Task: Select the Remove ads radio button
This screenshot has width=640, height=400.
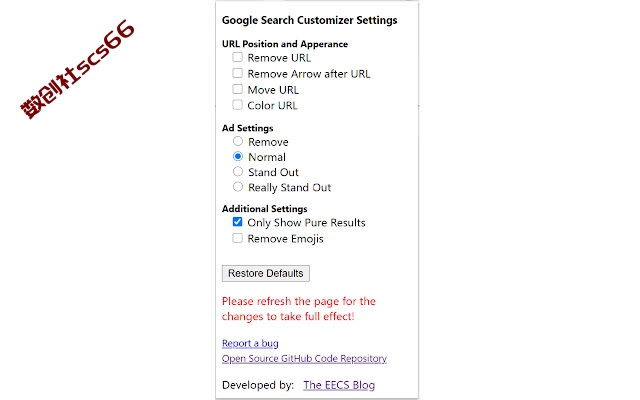Action: click(238, 141)
